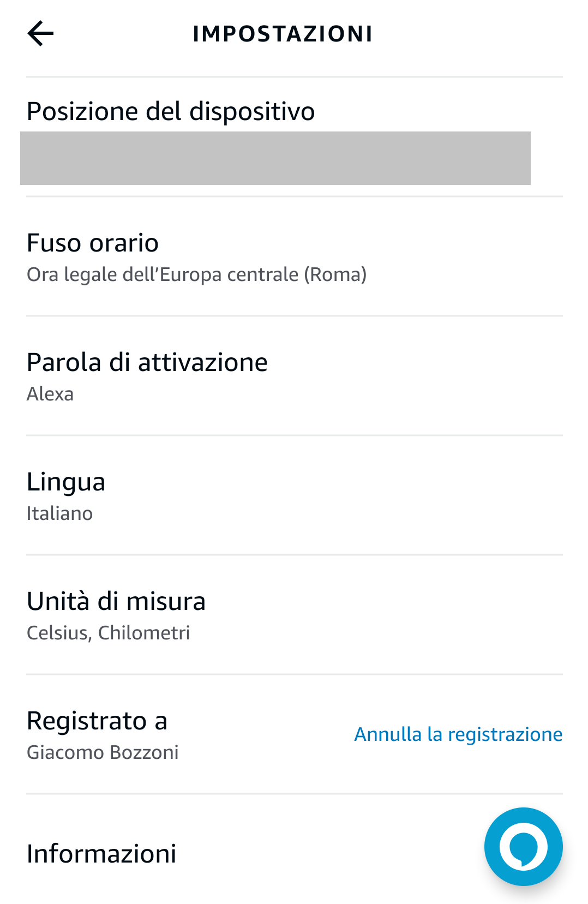Image resolution: width=588 pixels, height=904 pixels.
Task: Tap the Chilometri unit text
Action: [x=144, y=633]
